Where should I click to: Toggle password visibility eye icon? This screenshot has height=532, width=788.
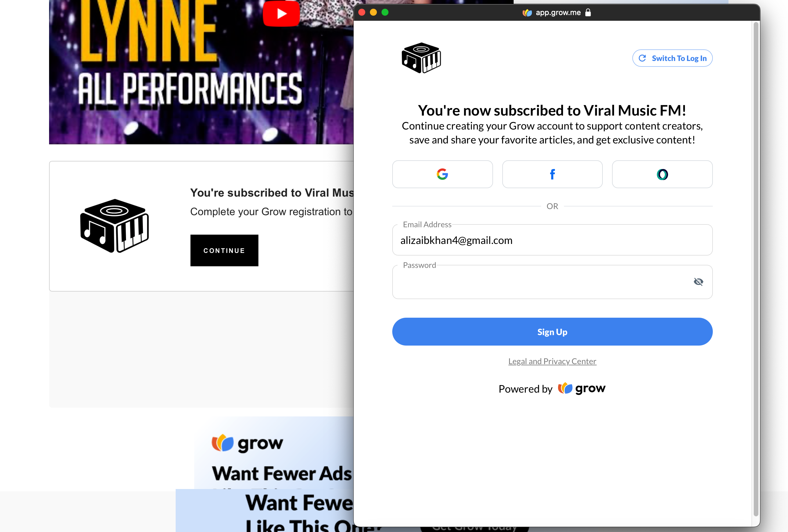(x=699, y=281)
